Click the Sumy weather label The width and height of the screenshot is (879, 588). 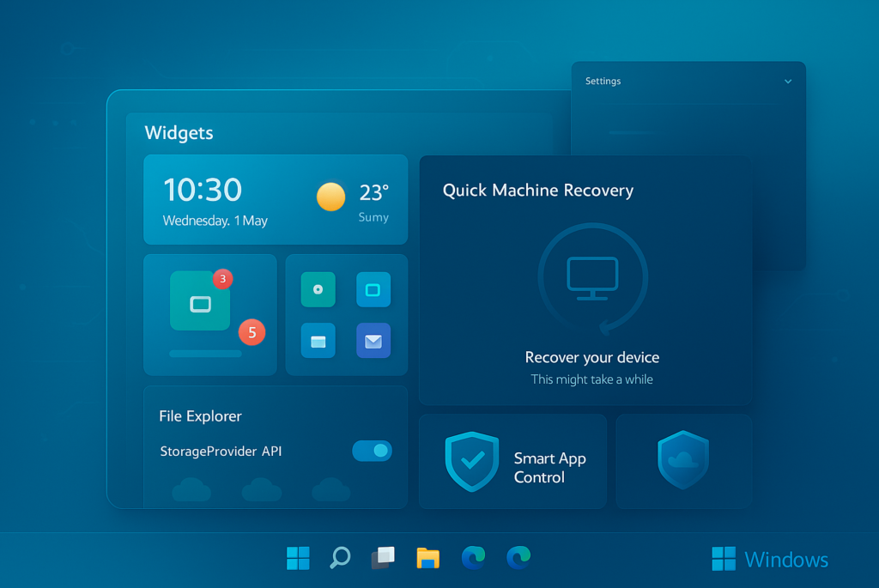373,217
